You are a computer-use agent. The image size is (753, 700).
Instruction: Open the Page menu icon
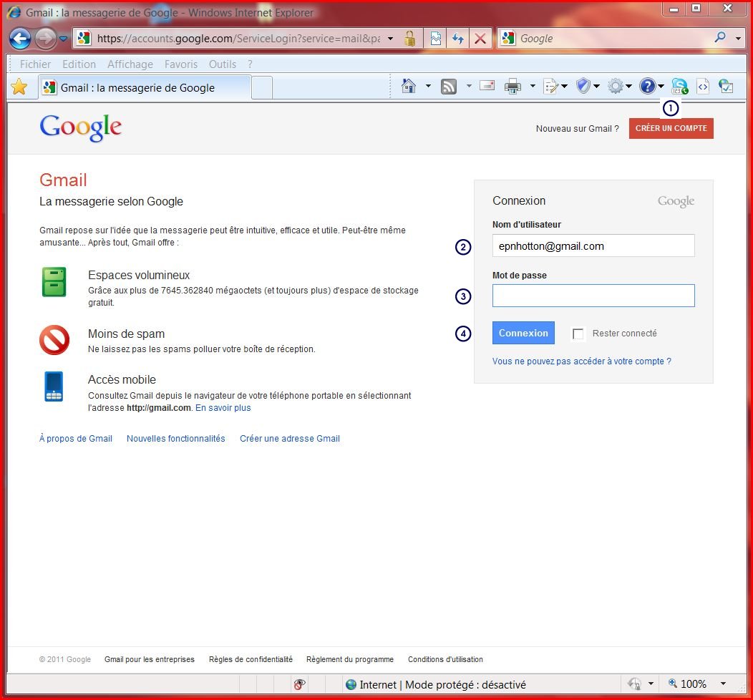(x=555, y=87)
